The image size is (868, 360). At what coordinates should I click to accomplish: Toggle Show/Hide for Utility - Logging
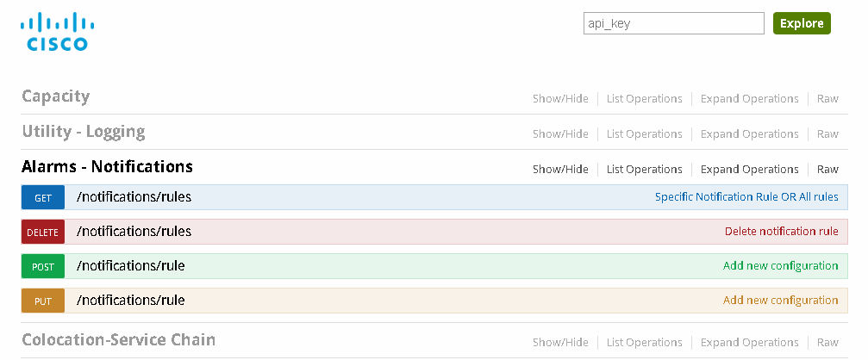pyautogui.click(x=560, y=134)
